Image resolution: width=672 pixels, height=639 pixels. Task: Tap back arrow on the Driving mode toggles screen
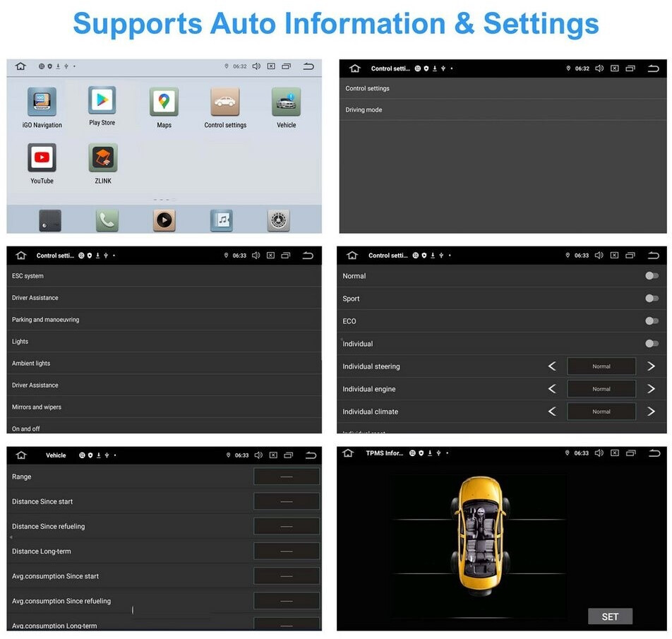[654, 256]
